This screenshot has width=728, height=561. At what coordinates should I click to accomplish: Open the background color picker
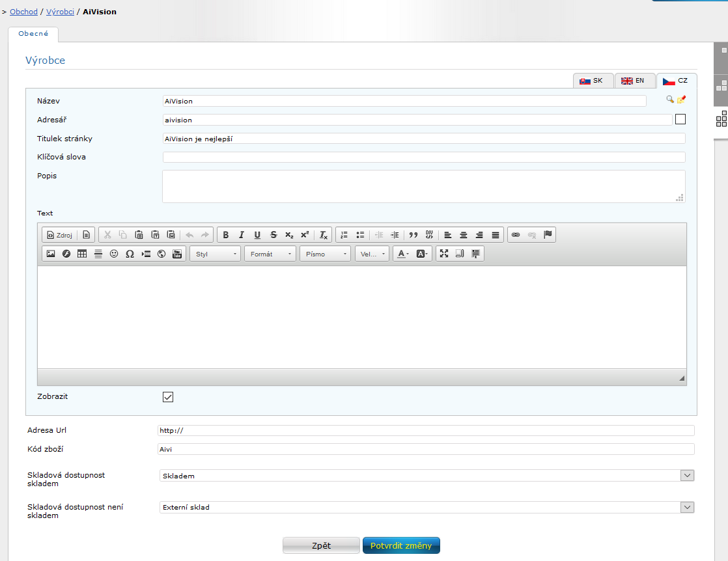click(x=421, y=254)
